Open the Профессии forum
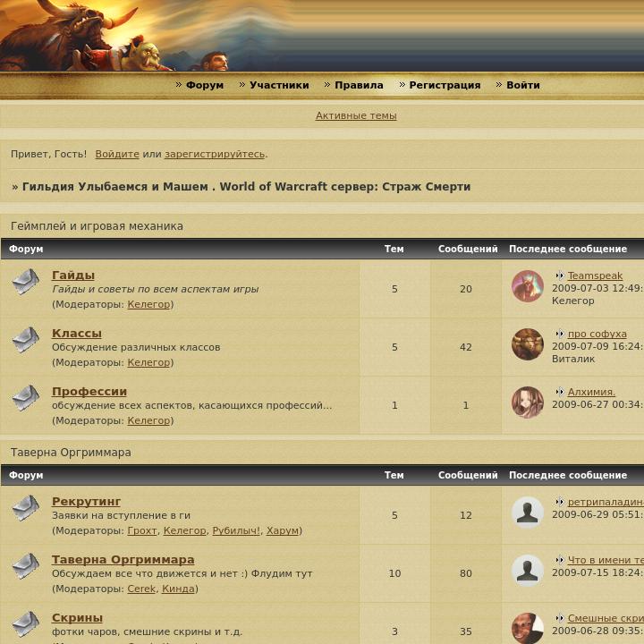Viewport: 644px width, 644px height. pyautogui.click(x=89, y=392)
